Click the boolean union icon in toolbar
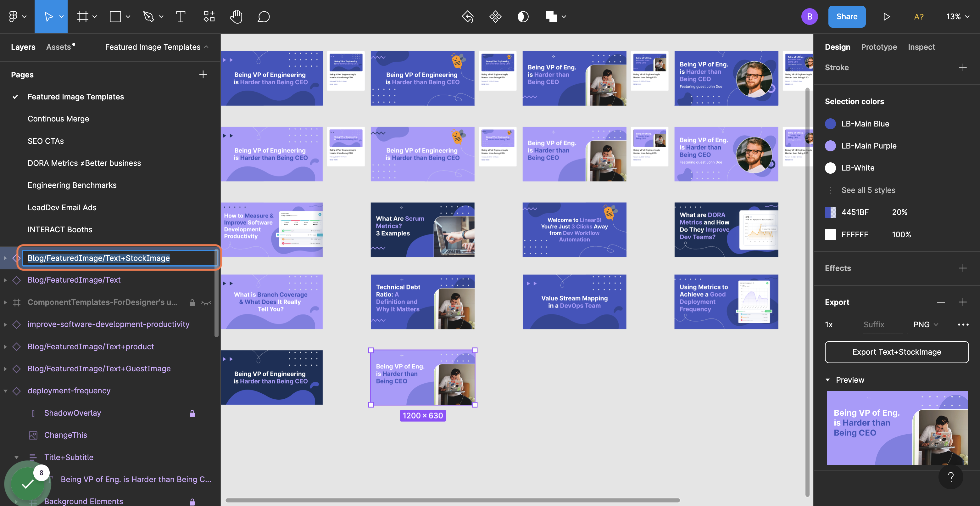The width and height of the screenshot is (980, 506). [x=551, y=16]
